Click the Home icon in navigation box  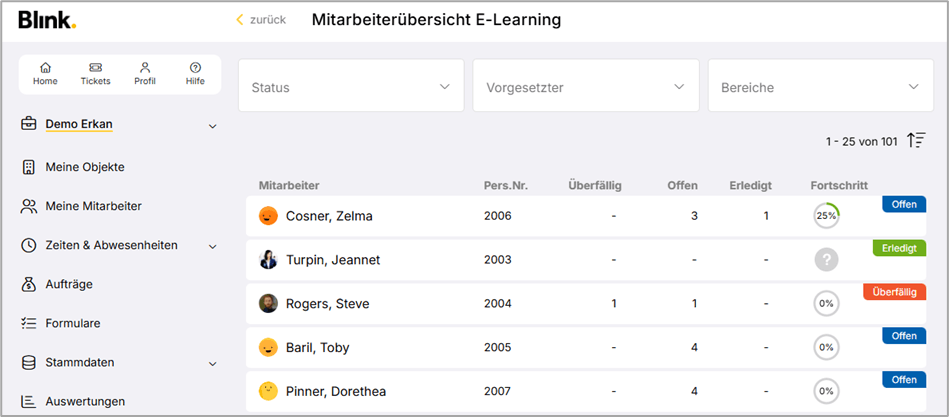pyautogui.click(x=45, y=68)
